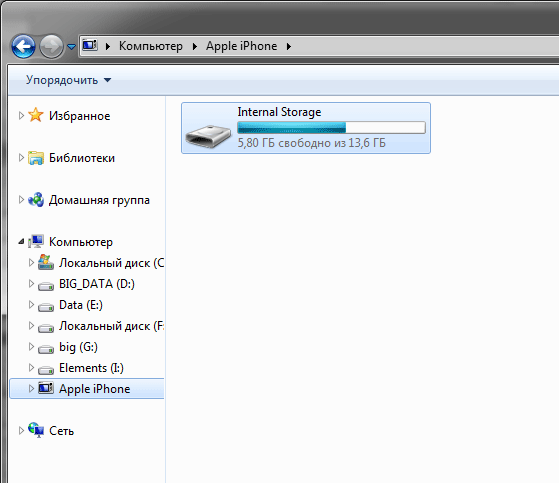This screenshot has width=559, height=483.
Task: Click the Домашняя группа icon
Action: (36, 200)
